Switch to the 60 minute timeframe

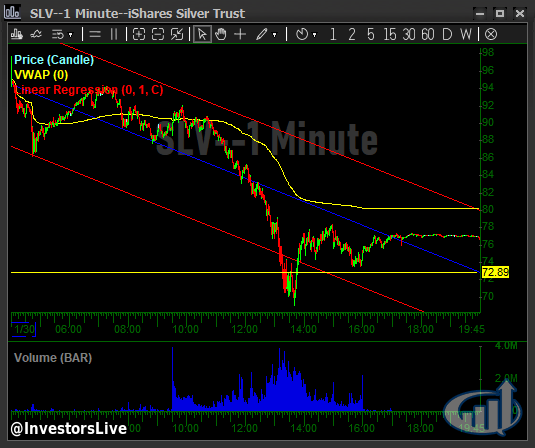pos(428,34)
